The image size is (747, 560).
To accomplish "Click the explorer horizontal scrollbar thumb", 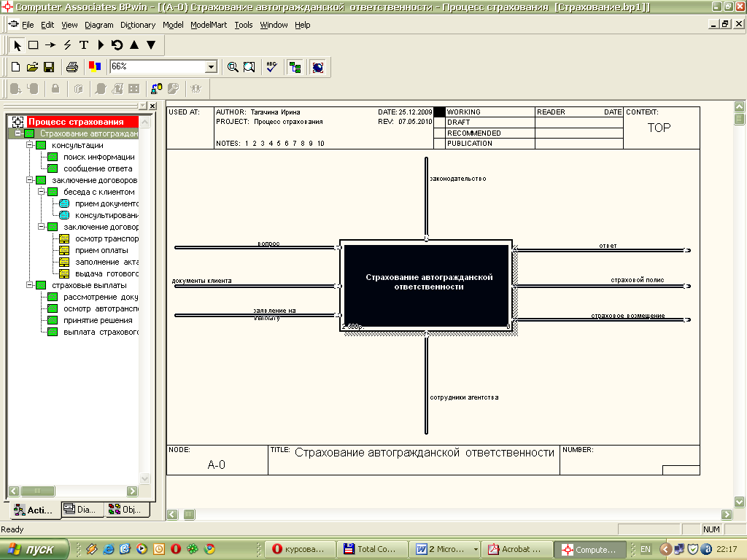I will (x=38, y=491).
